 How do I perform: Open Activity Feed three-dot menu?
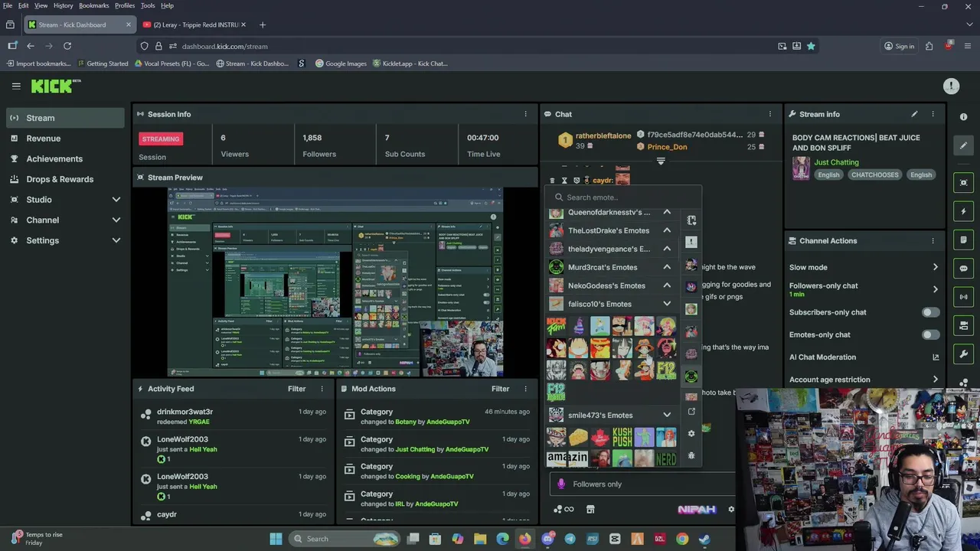point(322,389)
